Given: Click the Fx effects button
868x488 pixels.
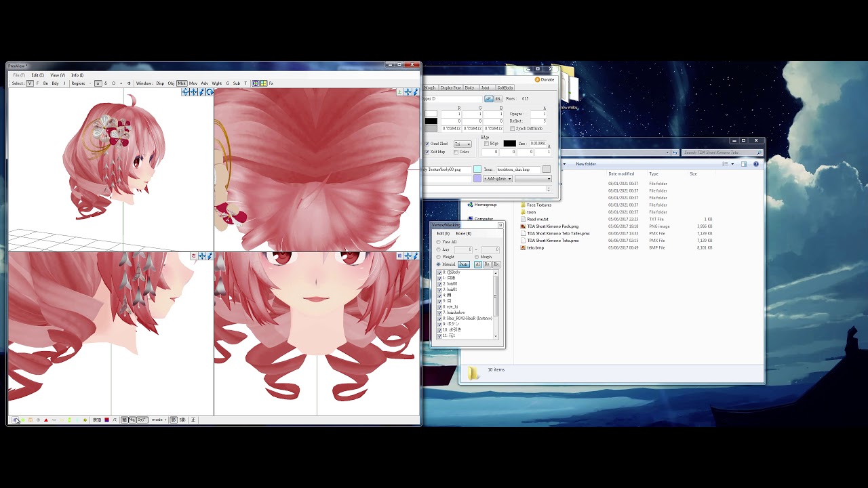Looking at the screenshot, I should coord(271,83).
